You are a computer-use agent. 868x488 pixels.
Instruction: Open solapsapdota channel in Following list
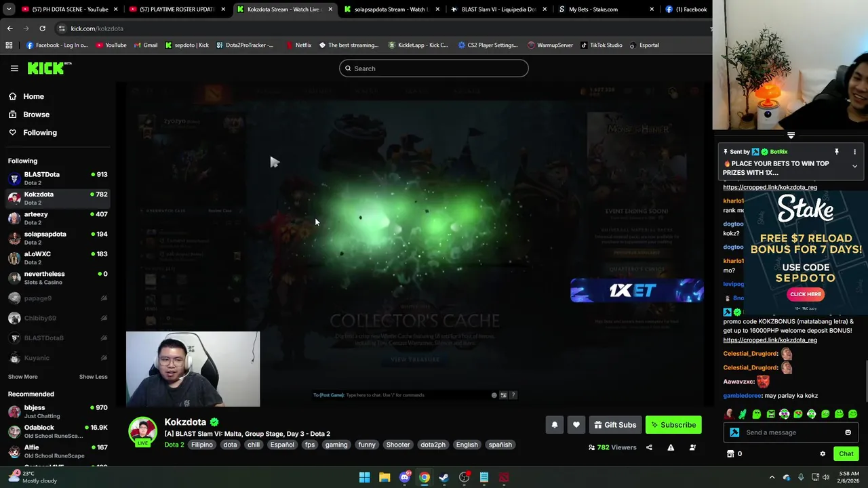pyautogui.click(x=58, y=238)
